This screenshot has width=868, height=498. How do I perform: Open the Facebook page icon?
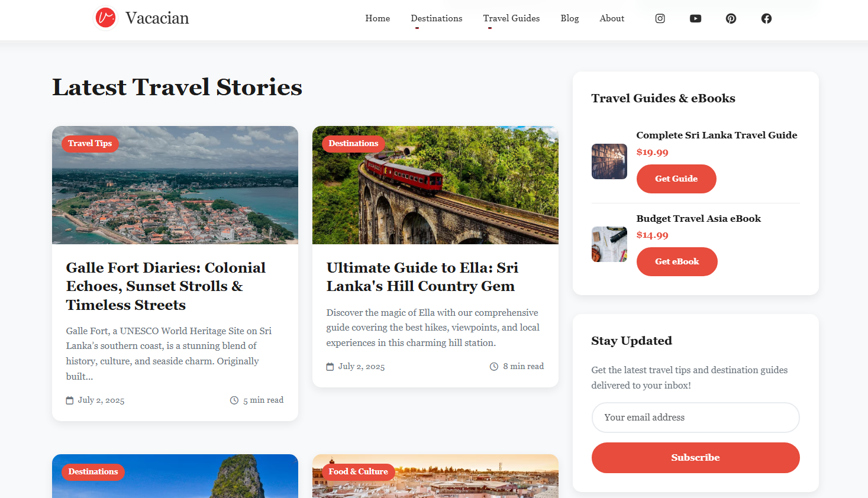pos(766,18)
